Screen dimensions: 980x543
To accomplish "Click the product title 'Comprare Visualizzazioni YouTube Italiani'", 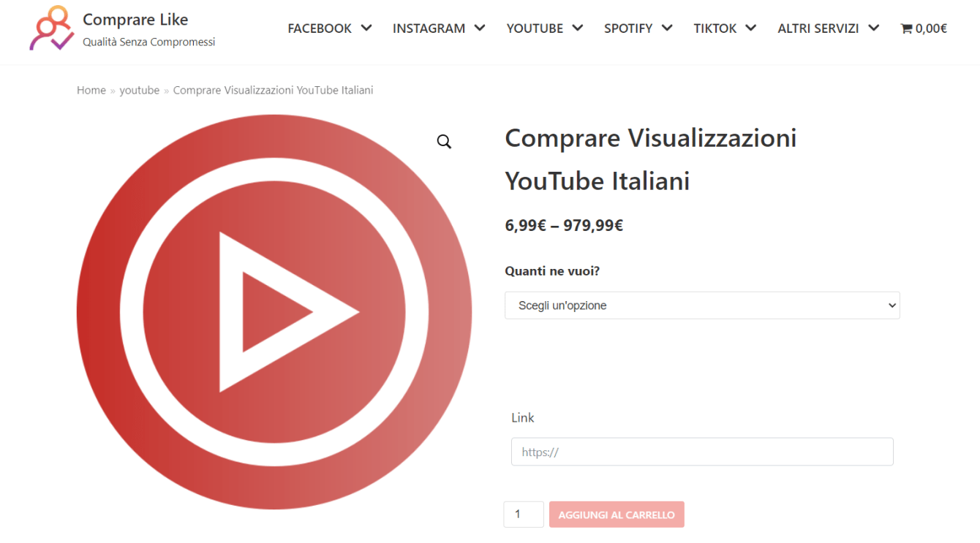I will coord(651,159).
